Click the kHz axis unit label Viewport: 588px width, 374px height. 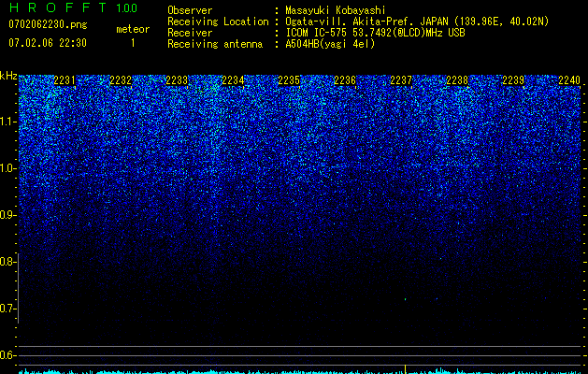click(8, 76)
